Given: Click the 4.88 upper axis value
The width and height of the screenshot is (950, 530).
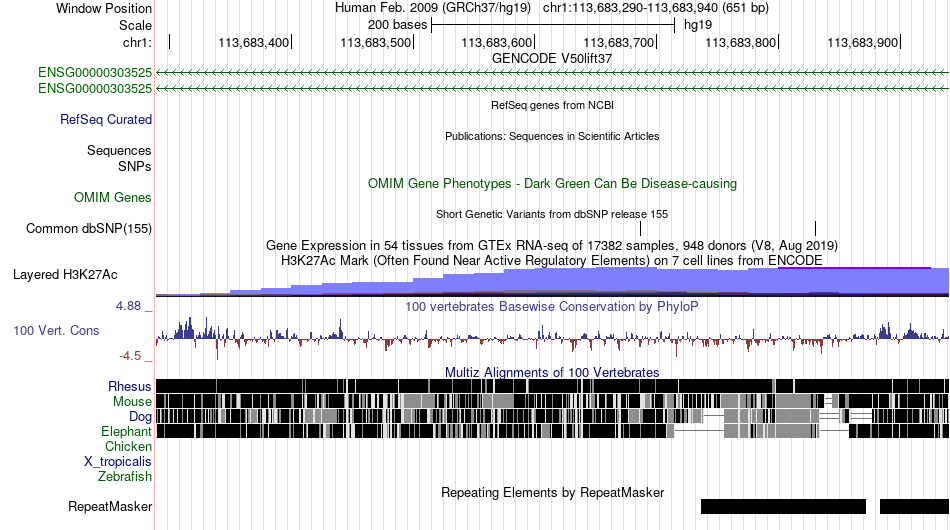Looking at the screenshot, I should [x=128, y=306].
